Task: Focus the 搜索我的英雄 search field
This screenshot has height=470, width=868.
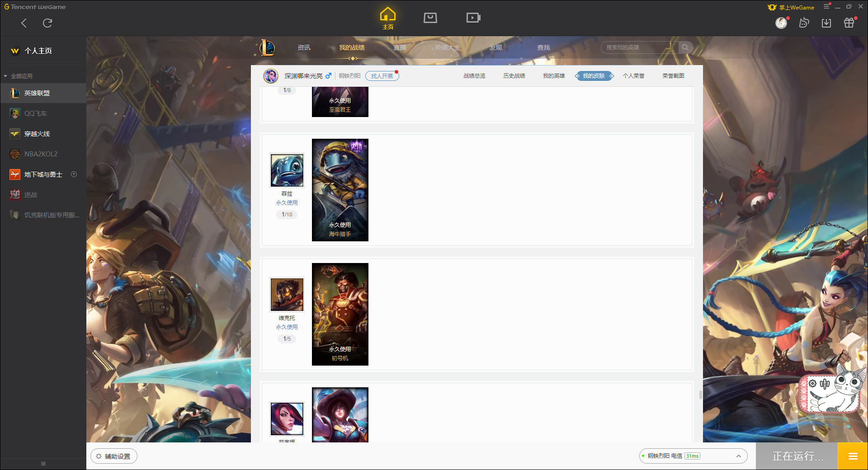Action: [640, 47]
